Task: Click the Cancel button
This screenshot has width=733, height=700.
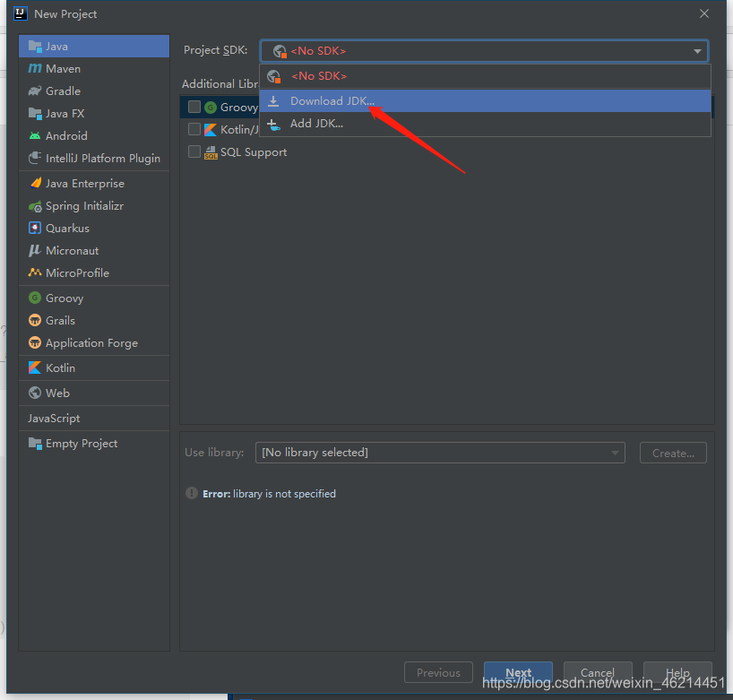Action: coord(598,672)
